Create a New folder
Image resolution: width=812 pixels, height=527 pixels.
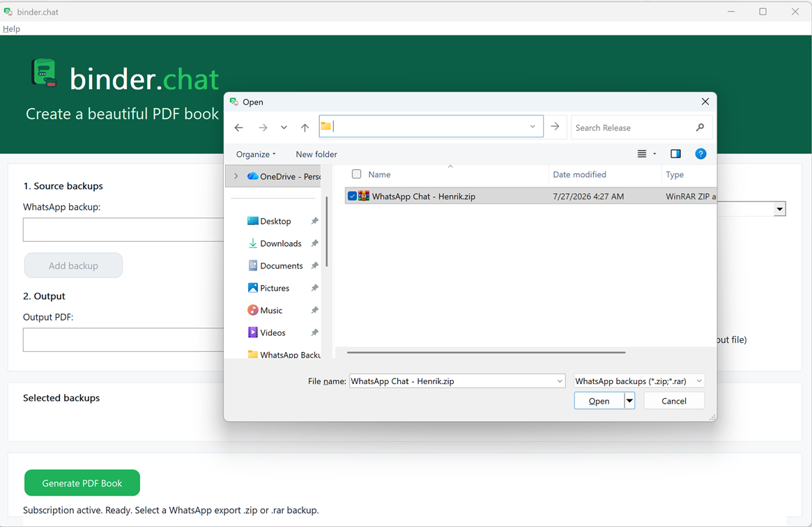click(316, 154)
